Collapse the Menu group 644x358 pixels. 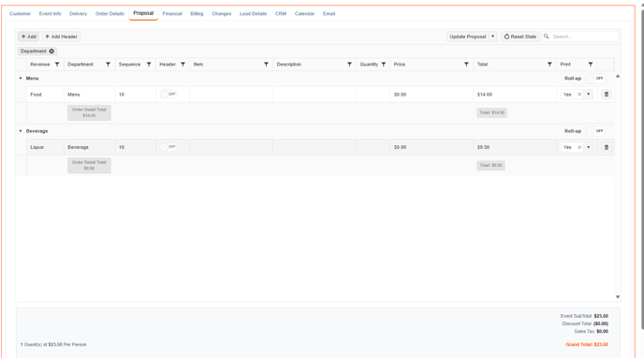[21, 79]
